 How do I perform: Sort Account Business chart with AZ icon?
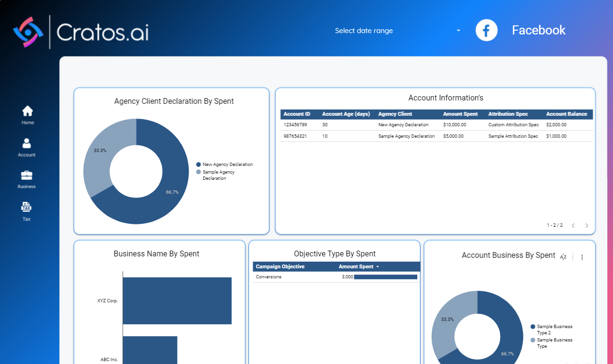point(563,257)
